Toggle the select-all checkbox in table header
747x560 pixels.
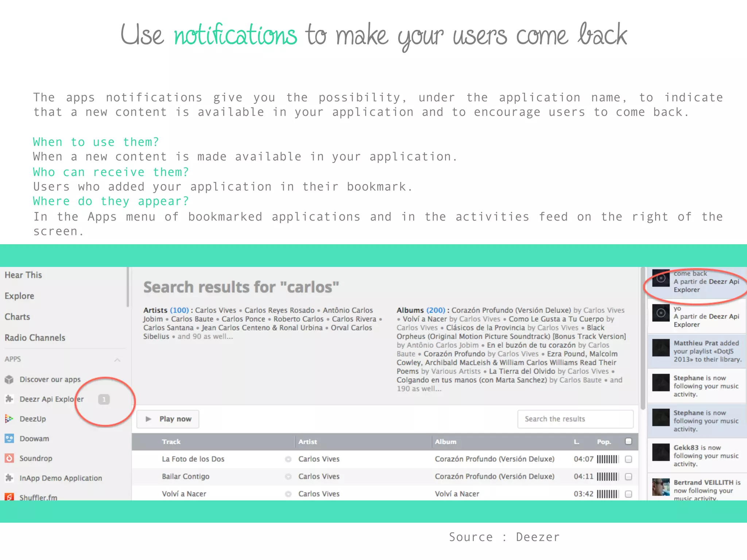tap(628, 442)
